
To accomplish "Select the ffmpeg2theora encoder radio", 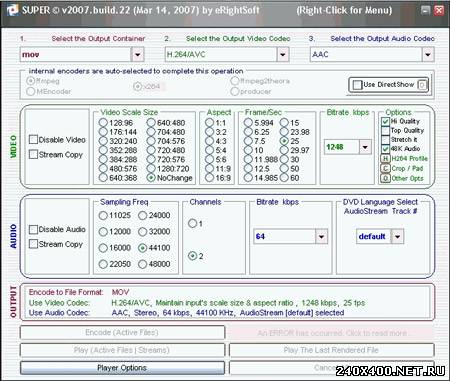I will (x=235, y=81).
